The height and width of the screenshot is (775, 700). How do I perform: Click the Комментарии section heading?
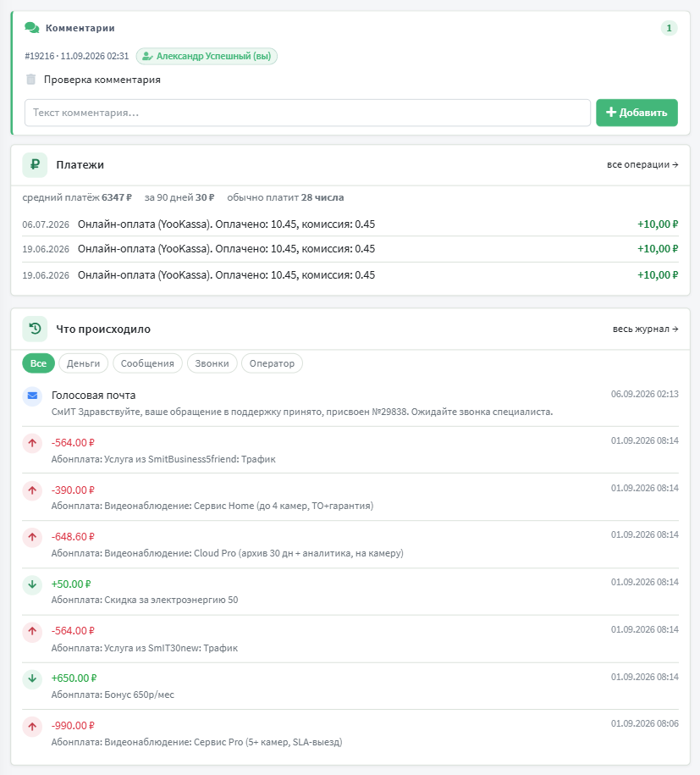coord(80,28)
